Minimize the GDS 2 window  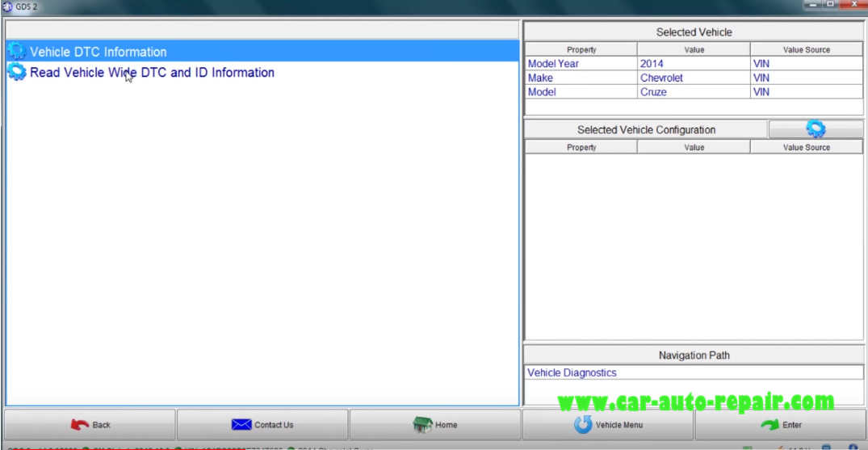[812, 4]
